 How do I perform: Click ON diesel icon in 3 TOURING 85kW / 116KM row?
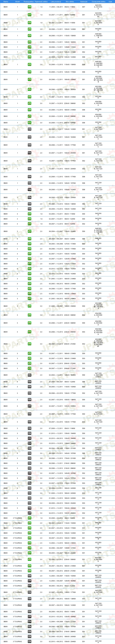point(29,612)
